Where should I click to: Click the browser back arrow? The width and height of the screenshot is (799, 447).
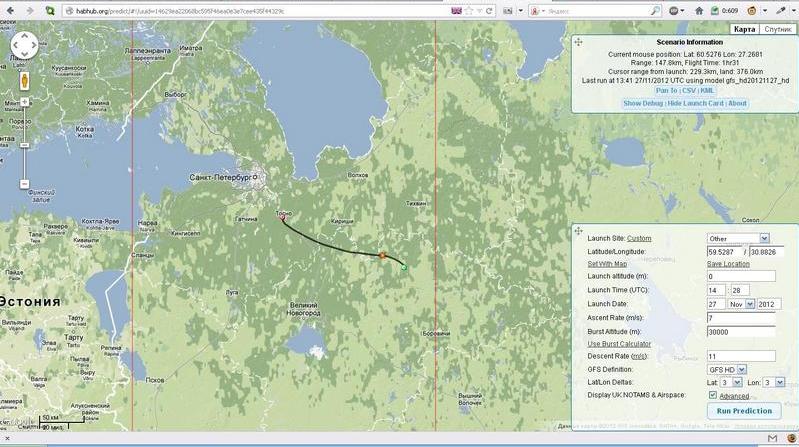[9, 10]
